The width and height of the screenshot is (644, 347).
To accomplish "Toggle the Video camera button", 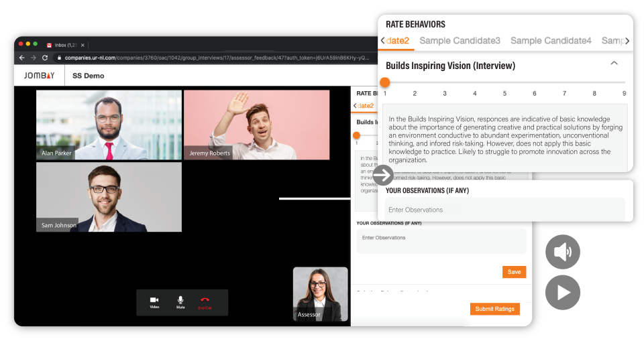I will (x=154, y=302).
